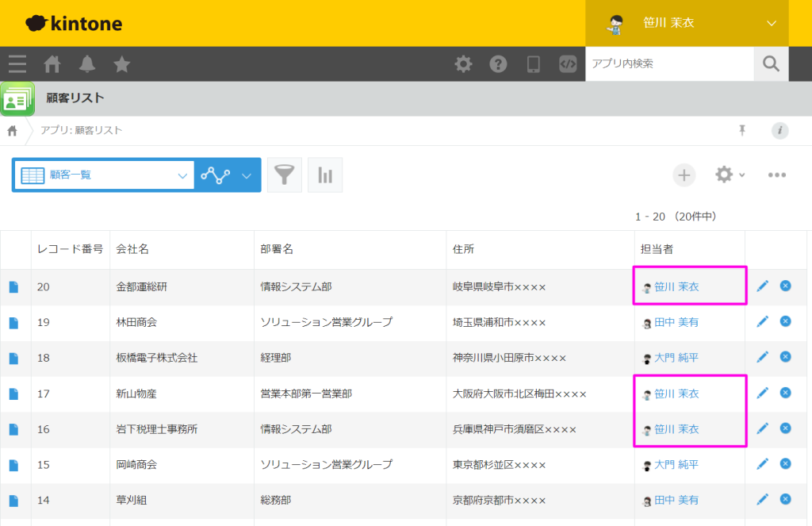Delete record 15 with x icon

click(786, 463)
